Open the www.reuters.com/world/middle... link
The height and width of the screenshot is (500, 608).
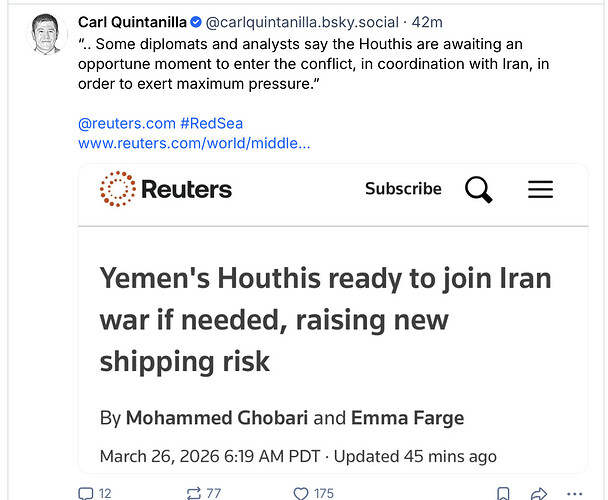193,143
